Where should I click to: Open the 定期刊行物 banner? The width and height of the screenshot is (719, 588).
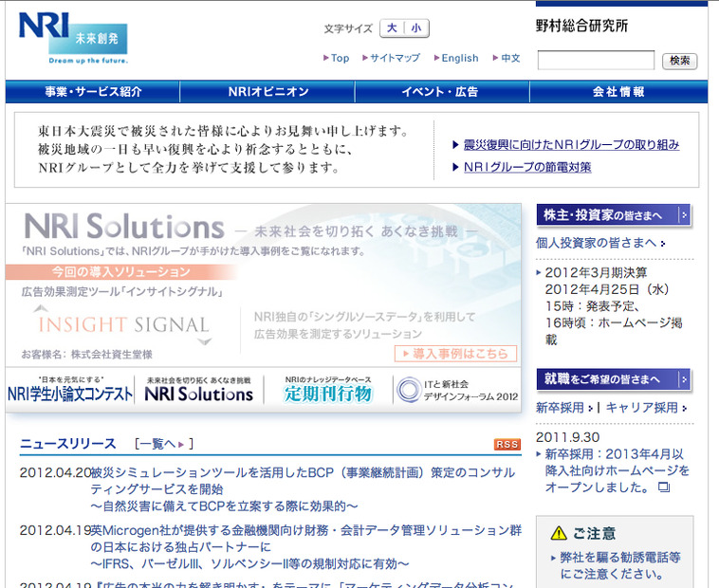pos(328,390)
